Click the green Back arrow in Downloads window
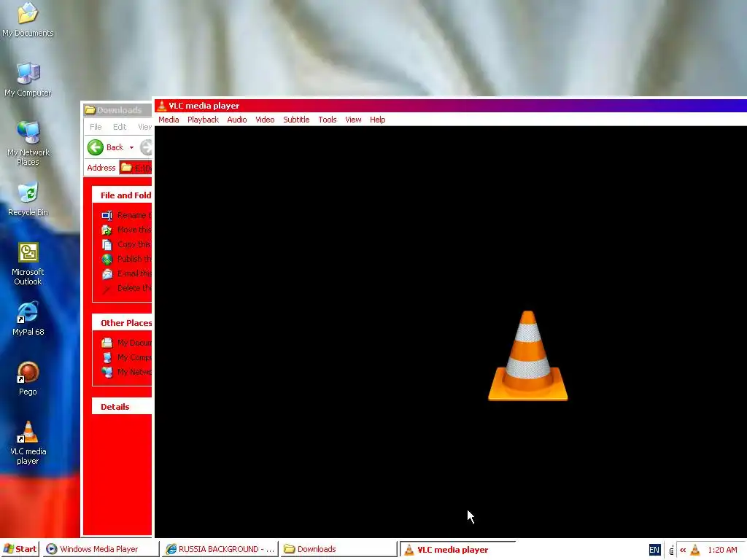This screenshot has height=560, width=747. 96,147
